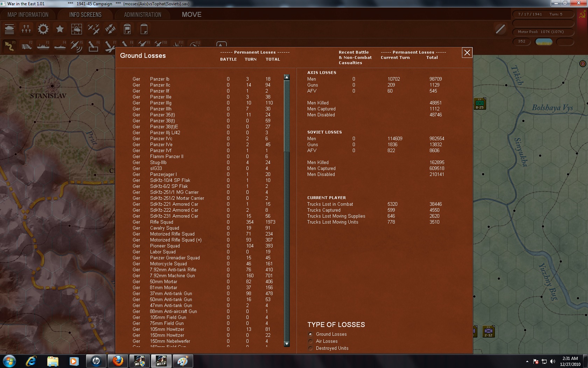The image size is (588, 368).
Task: Select the F2 rail mode icon
Action: pos(26,46)
